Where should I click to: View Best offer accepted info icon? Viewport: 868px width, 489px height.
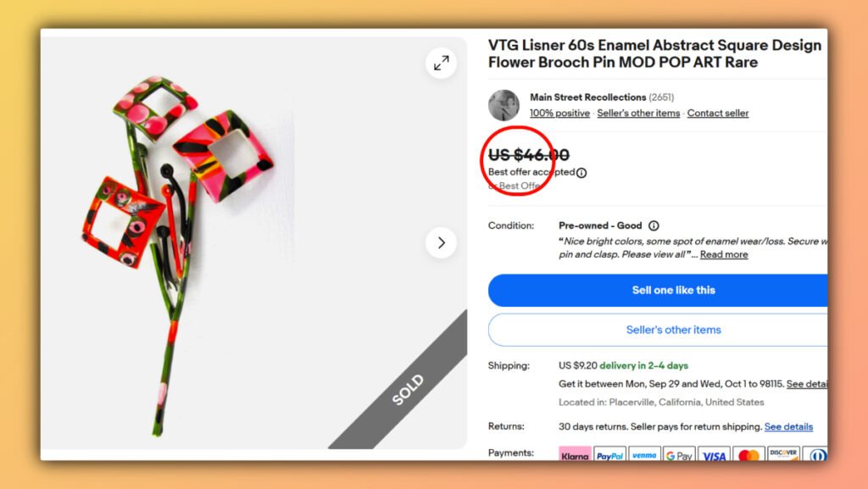(x=581, y=173)
